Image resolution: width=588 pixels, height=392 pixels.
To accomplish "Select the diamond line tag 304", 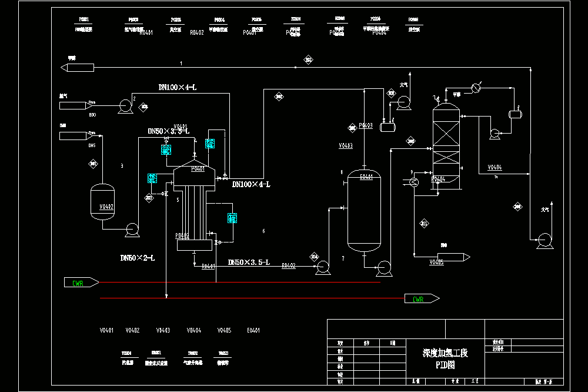I will point(314,257).
